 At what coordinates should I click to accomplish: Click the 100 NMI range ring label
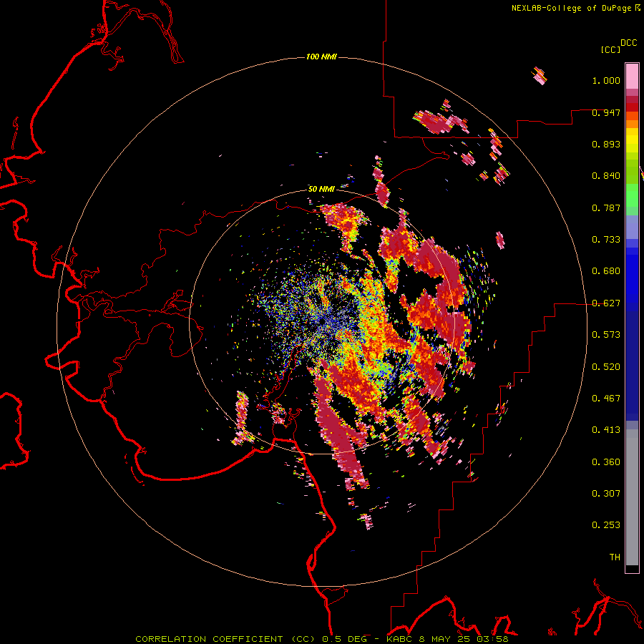click(x=321, y=57)
